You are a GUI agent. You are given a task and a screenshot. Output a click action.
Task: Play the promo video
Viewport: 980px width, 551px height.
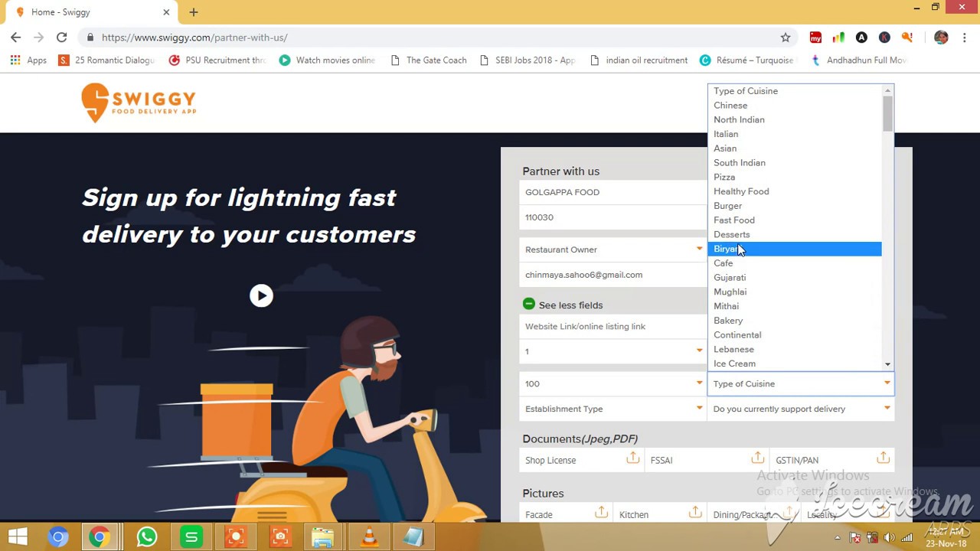pyautogui.click(x=261, y=295)
